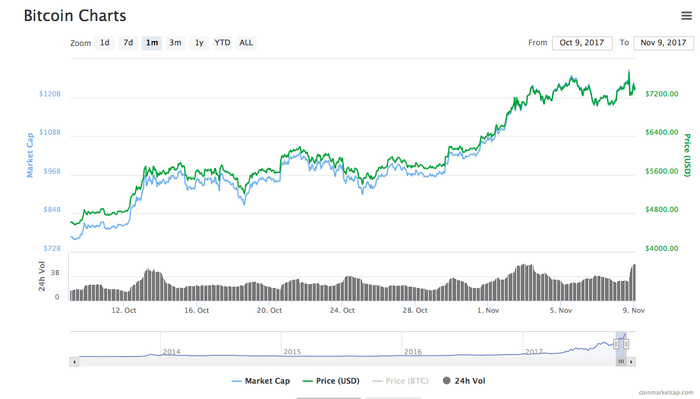This screenshot has width=700, height=399.
Task: Click the 2015 region in navigator timeline
Action: [x=292, y=352]
